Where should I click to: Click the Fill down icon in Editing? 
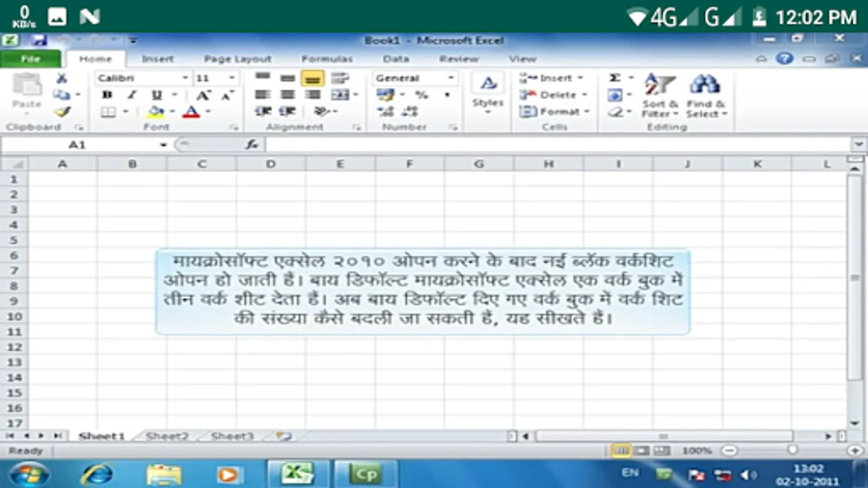615,95
